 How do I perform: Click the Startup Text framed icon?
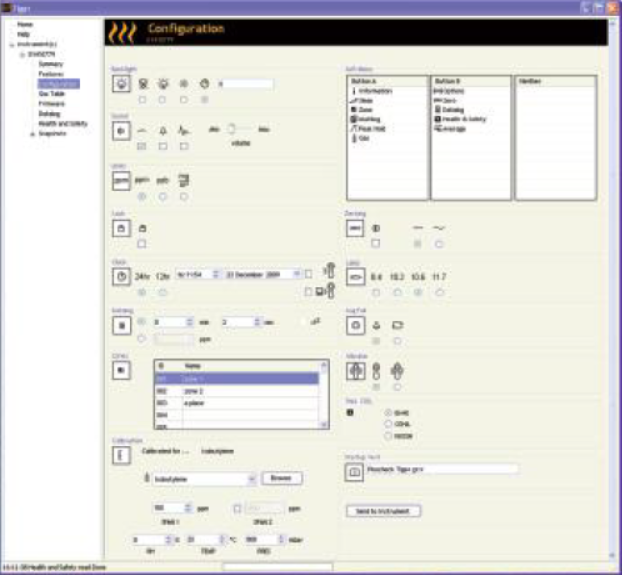[354, 472]
